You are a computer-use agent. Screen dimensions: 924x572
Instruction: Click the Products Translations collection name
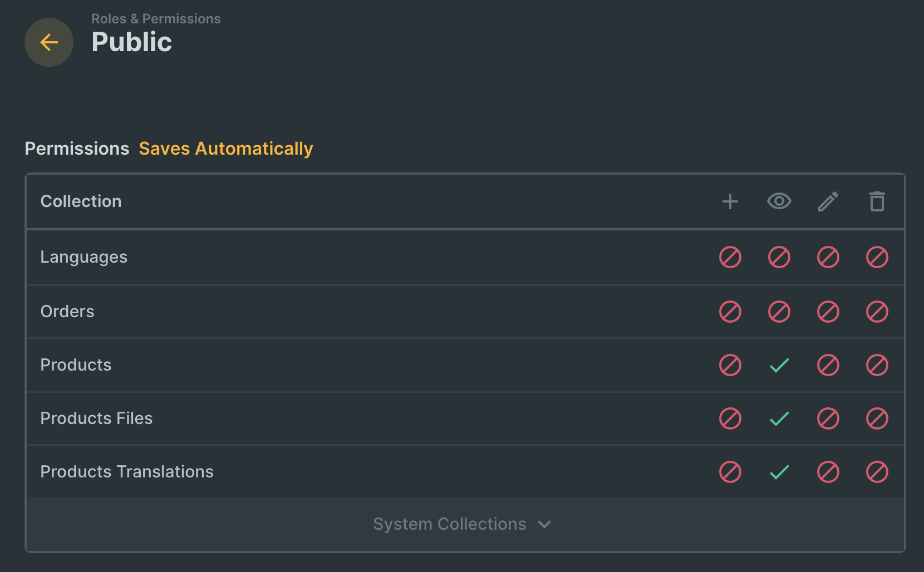coord(127,472)
